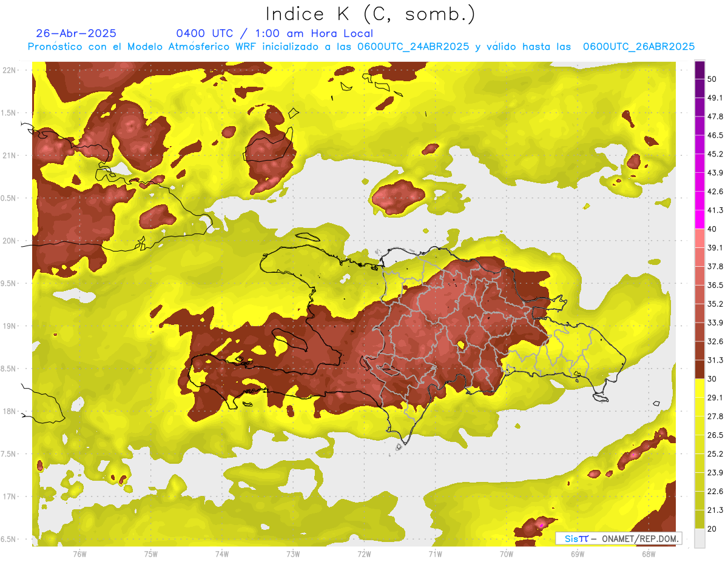Image resolution: width=728 pixels, height=562 pixels.
Task: Pick the dark brown swatch just above 30
Action: pyautogui.click(x=699, y=369)
